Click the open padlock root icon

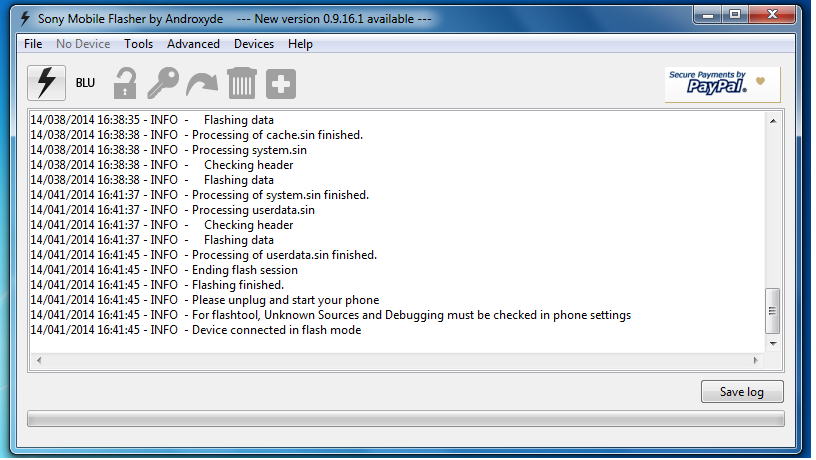coord(125,83)
